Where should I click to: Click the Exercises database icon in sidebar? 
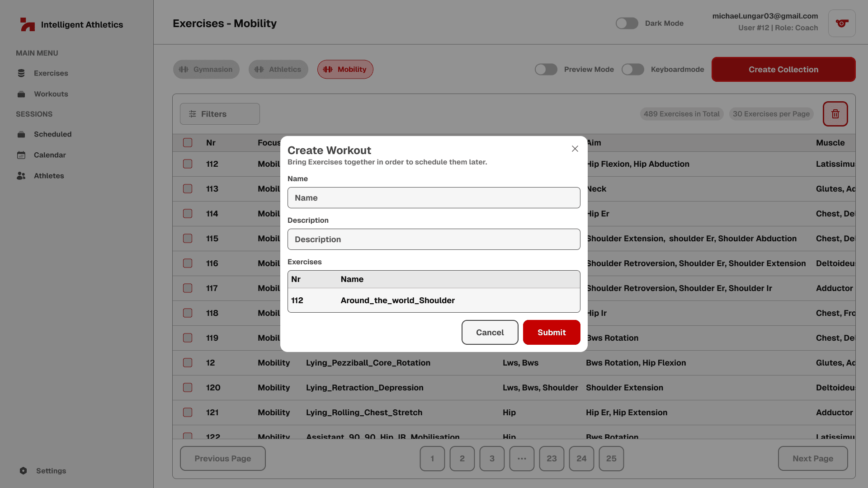point(21,73)
